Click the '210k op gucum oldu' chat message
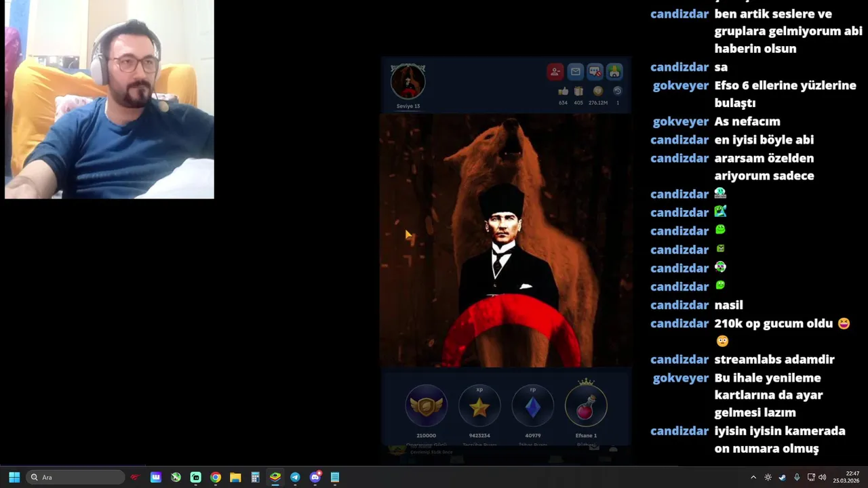 point(782,332)
